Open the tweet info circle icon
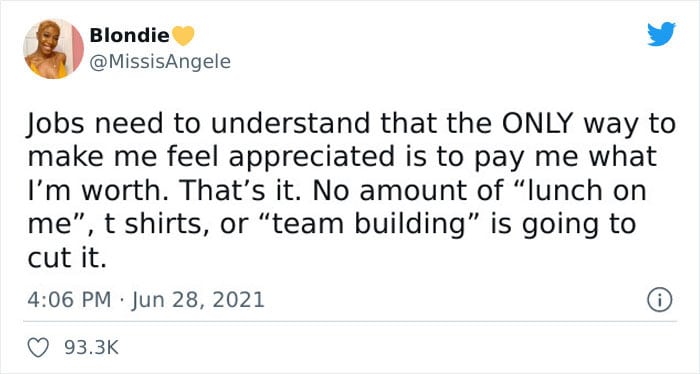 659,300
